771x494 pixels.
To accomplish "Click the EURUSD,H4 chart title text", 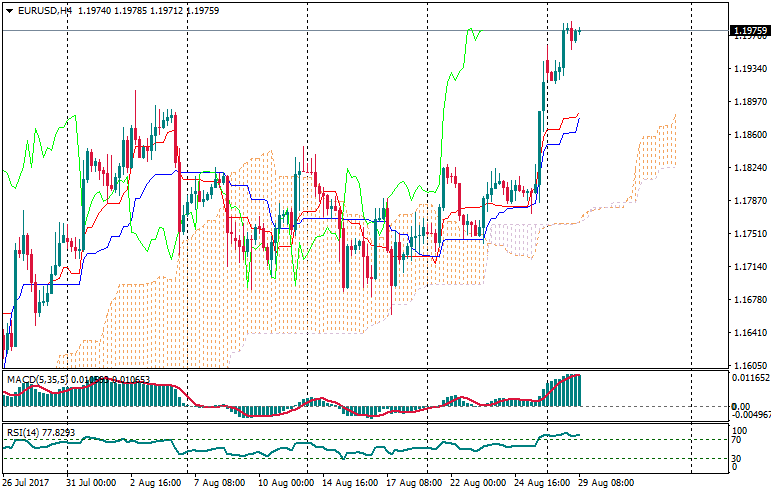I will (44, 10).
